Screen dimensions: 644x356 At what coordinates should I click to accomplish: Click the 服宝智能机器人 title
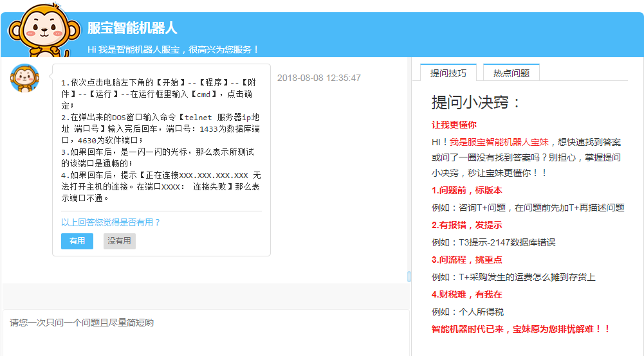pyautogui.click(x=133, y=28)
